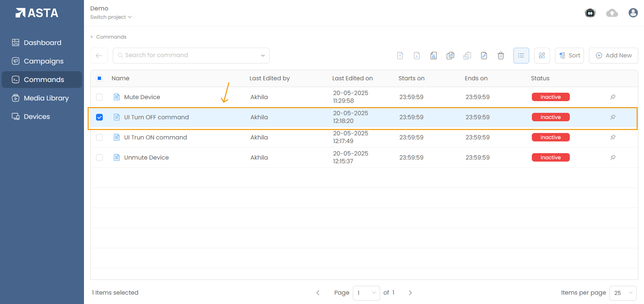Open the Items per page dropdown
Viewport: 644px width, 304px height.
click(623, 293)
